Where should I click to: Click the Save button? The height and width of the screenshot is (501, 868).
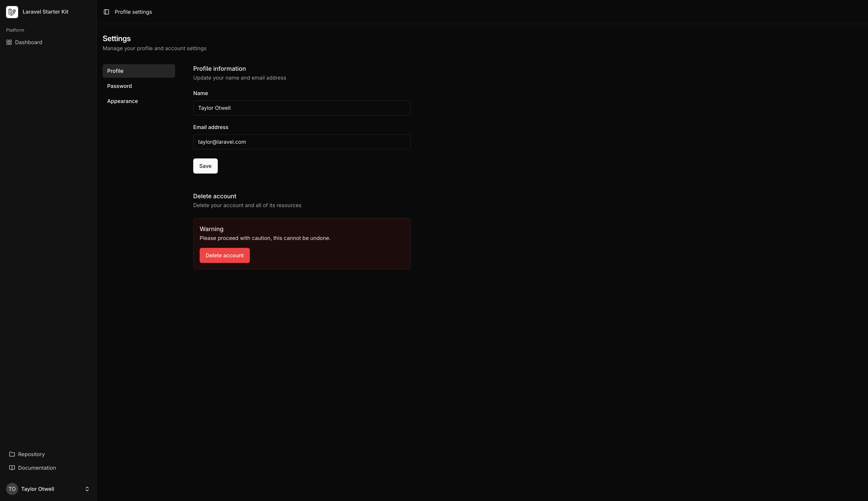[x=205, y=166]
